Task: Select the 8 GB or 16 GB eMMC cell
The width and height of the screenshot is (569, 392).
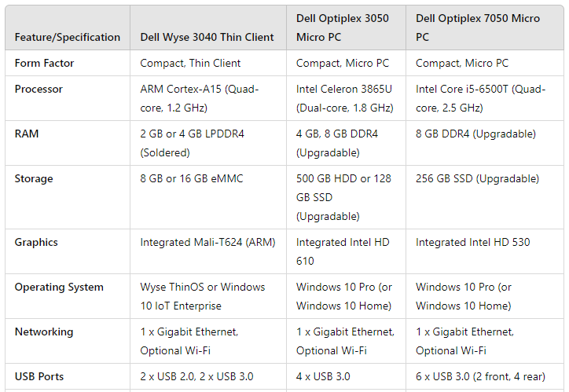Action: (x=192, y=178)
